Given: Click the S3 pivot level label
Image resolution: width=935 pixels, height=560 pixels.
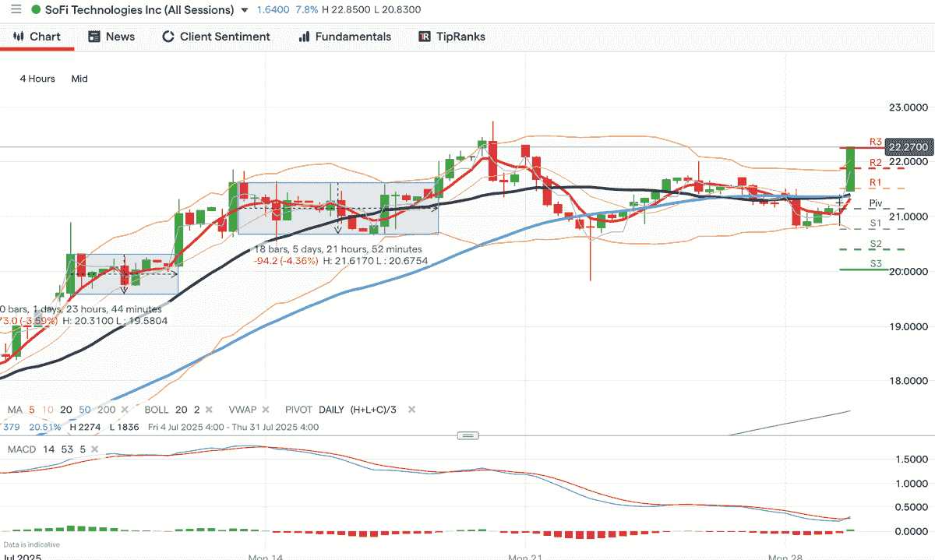Looking at the screenshot, I should click(x=875, y=264).
